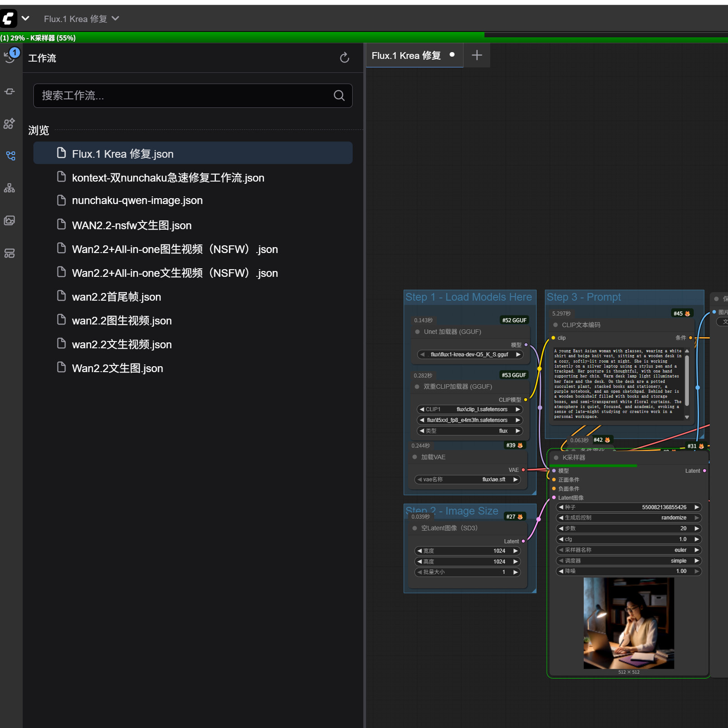The height and width of the screenshot is (728, 728).
Task: Select nunchaku-qwen-image.json workflow
Action: click(x=137, y=200)
